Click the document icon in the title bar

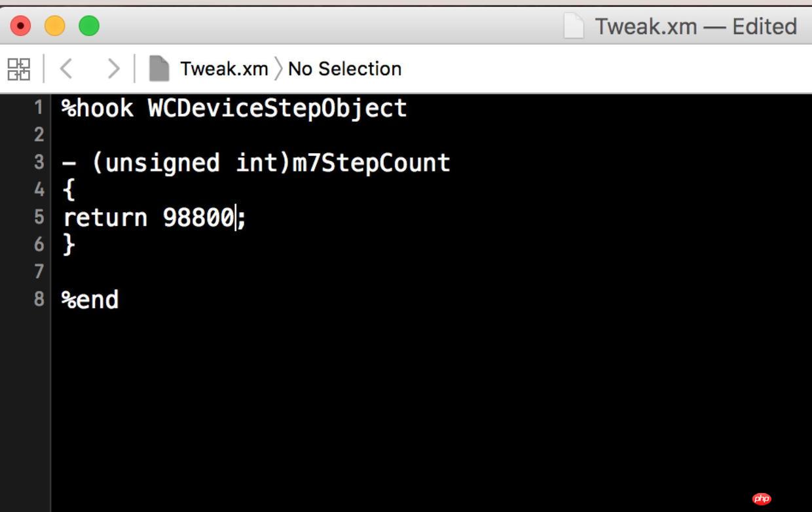(574, 26)
